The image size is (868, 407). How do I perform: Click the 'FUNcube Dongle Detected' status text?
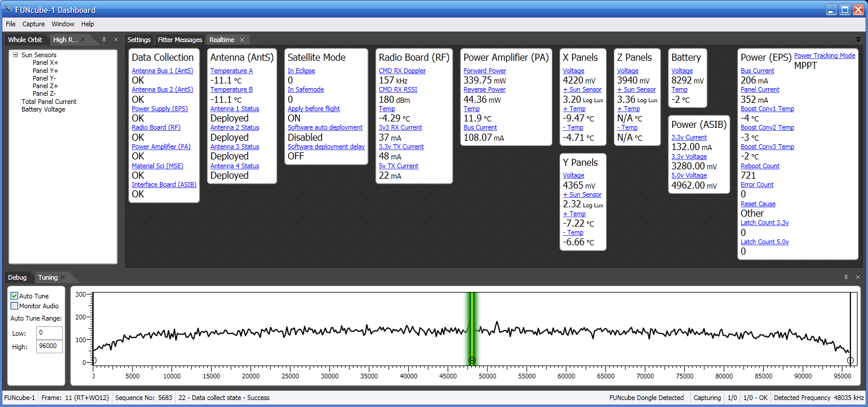point(646,398)
